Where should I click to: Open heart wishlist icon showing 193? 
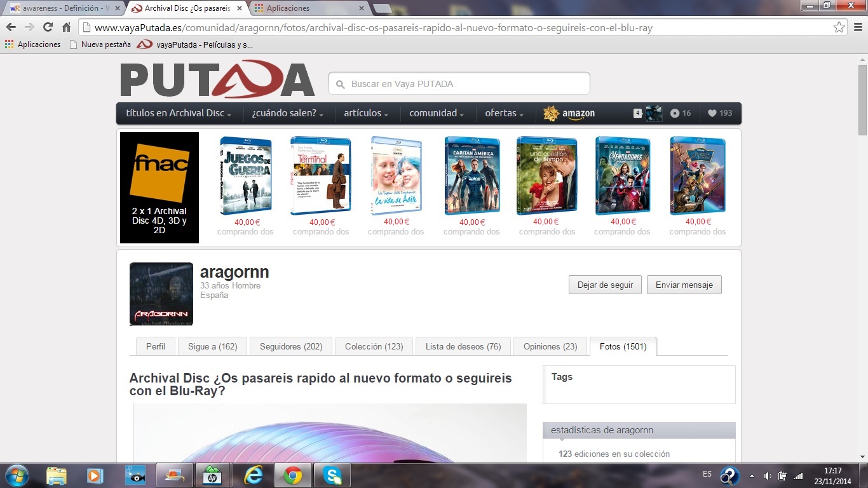coord(720,113)
